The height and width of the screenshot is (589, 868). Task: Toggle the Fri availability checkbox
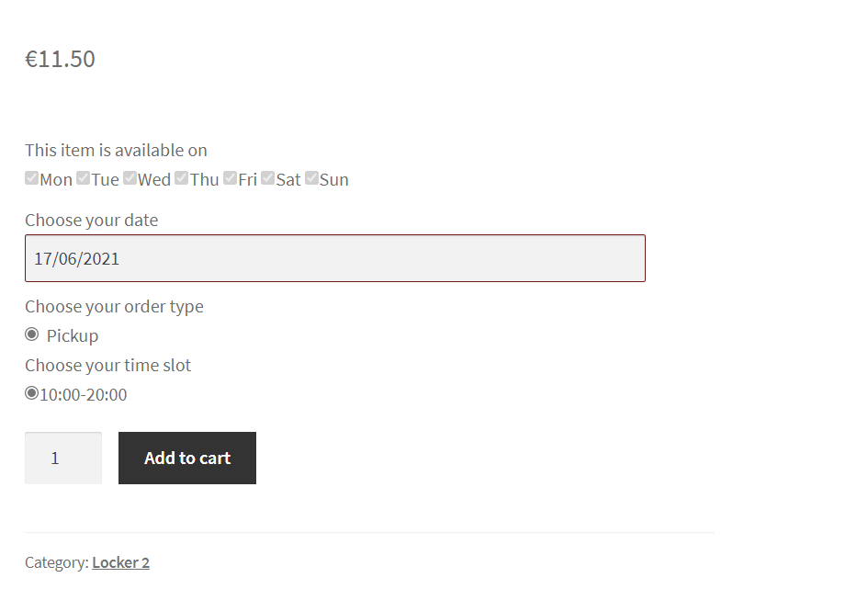[230, 178]
